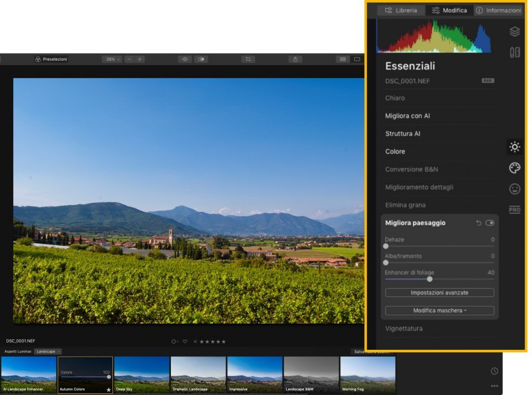
Task: Toggle the eye quick preview button
Action: [185, 59]
